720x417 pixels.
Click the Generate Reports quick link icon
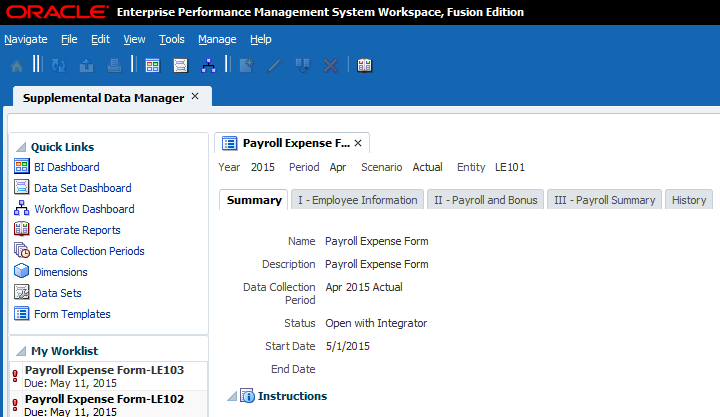(22, 229)
